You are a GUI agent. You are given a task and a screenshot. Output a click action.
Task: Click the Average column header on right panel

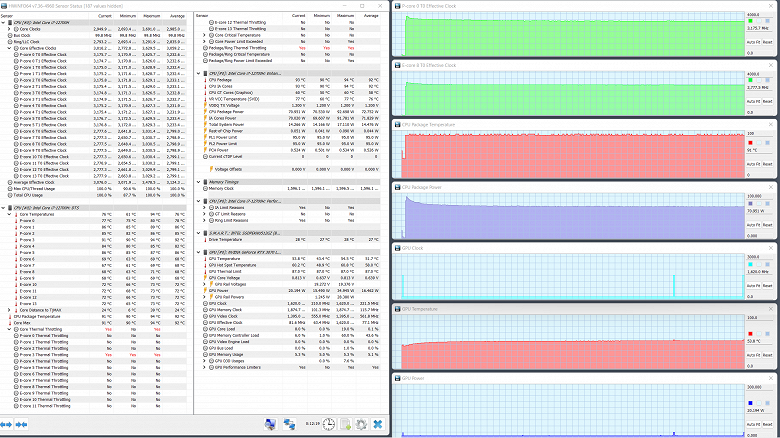373,18
